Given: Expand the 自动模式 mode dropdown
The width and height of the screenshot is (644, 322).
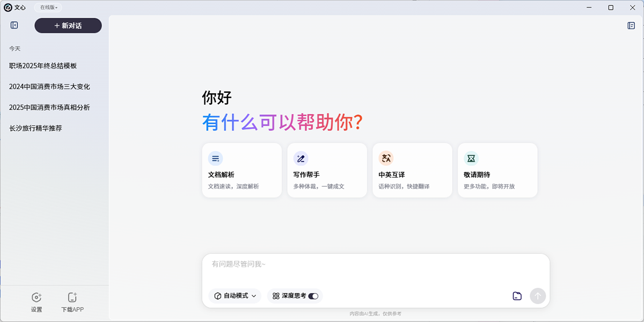Looking at the screenshot, I should tap(235, 296).
